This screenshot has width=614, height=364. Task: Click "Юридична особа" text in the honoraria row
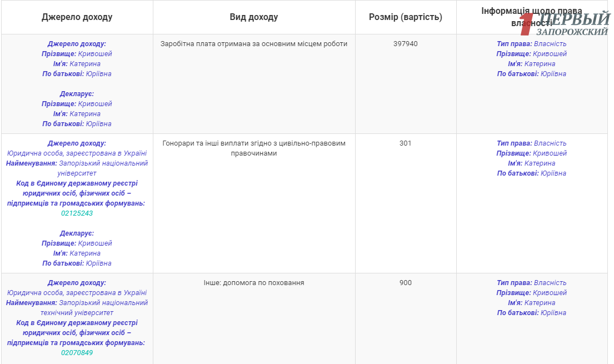77,153
